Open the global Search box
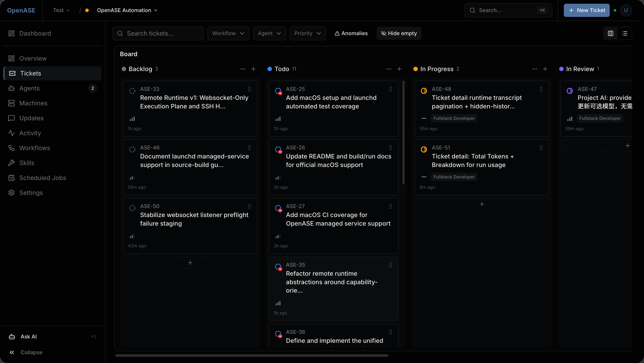644x363 pixels. [x=508, y=10]
